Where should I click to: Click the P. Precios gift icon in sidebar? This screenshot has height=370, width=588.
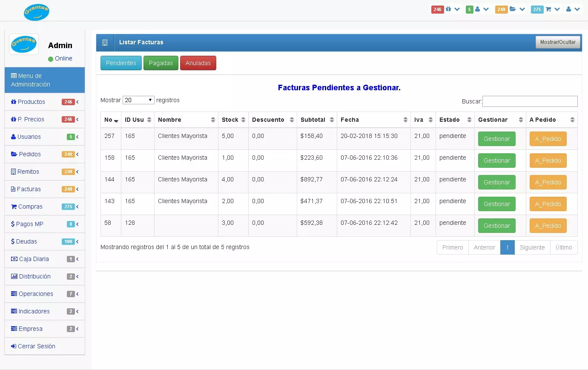click(x=14, y=119)
